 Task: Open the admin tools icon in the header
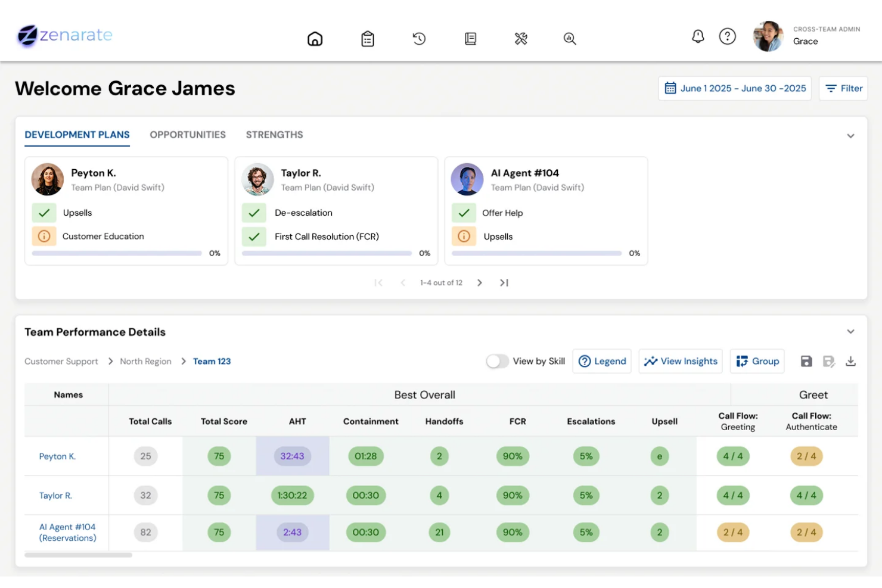click(521, 38)
